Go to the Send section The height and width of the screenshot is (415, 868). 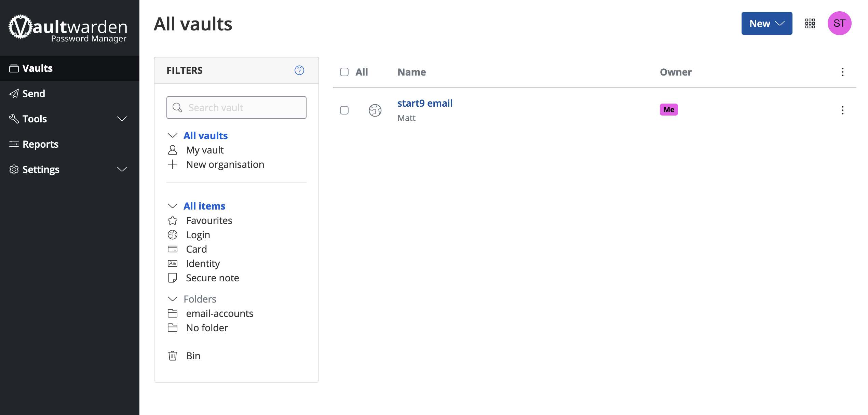pos(33,94)
